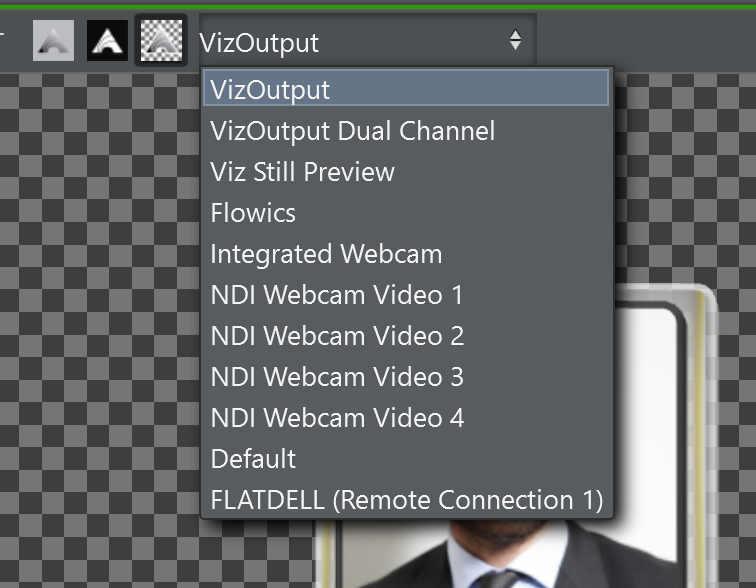Screen dimensions: 756x588
Task: Click the VizOutput dropdown arrows
Action: pyautogui.click(x=515, y=41)
